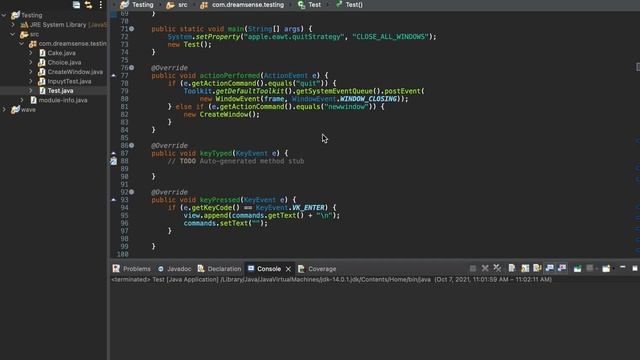Switch to the Javadoc tab
This screenshot has width=640, height=360.
click(174, 269)
